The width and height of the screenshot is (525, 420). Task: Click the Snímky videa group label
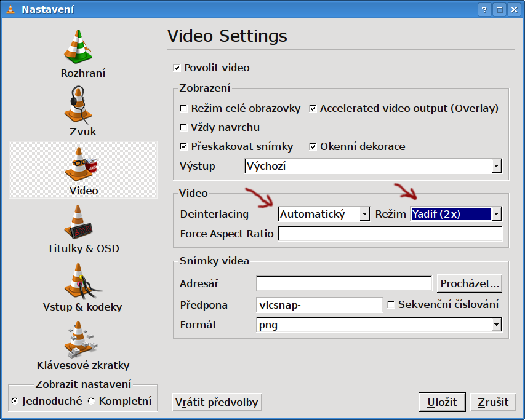click(x=214, y=261)
